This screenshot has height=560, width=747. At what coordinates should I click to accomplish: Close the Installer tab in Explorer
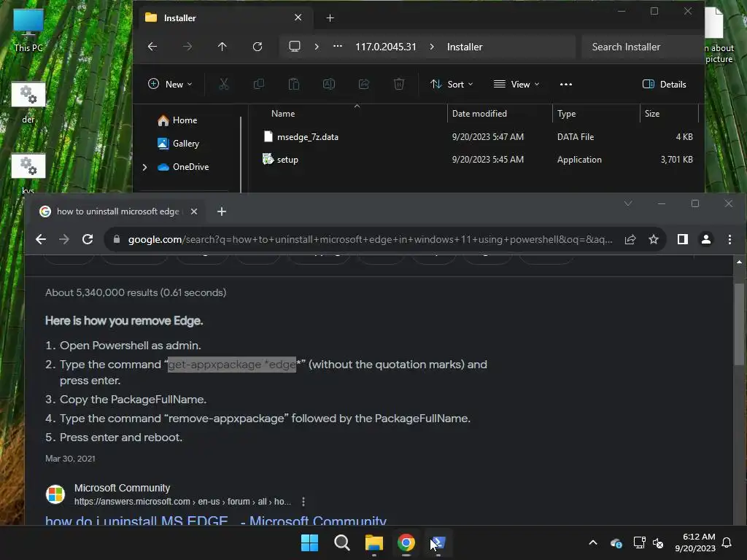point(298,17)
